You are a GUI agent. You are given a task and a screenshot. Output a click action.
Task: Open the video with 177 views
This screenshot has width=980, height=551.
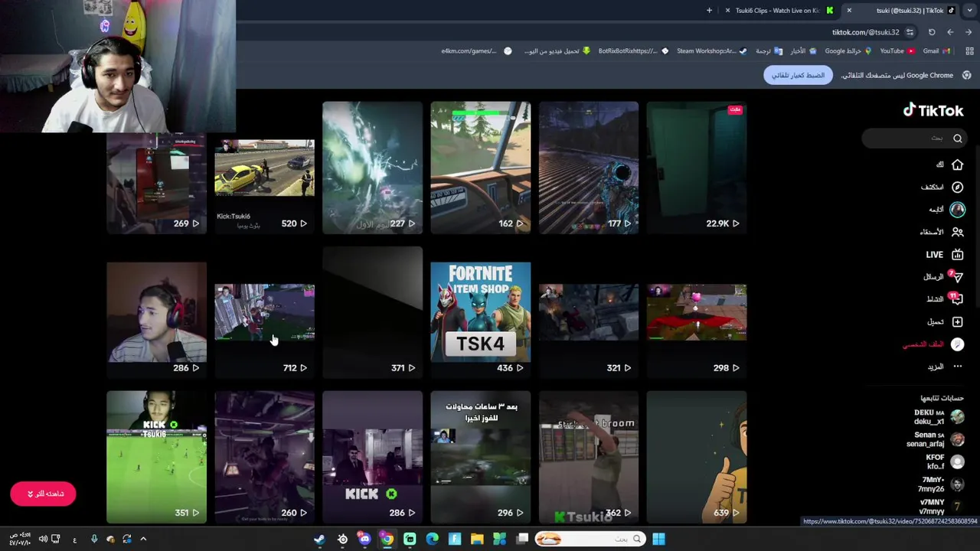[588, 167]
